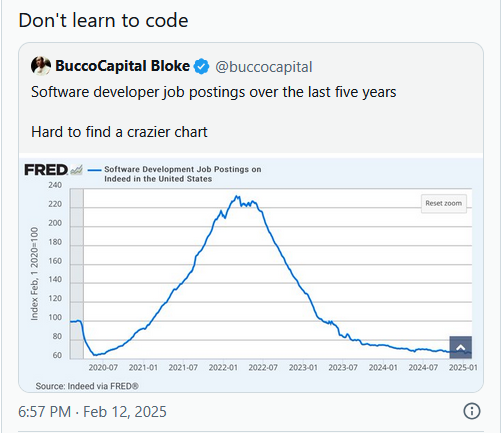Click the FRED logo
This screenshot has width=501, height=433.
[46, 170]
